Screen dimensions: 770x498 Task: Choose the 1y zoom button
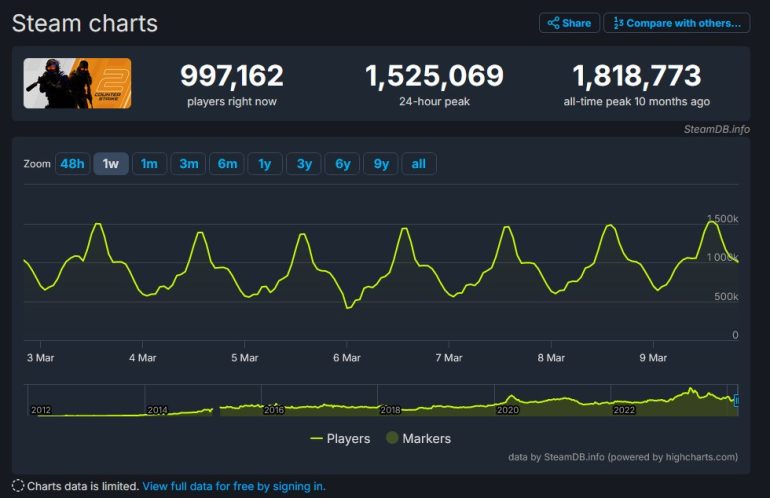point(265,164)
